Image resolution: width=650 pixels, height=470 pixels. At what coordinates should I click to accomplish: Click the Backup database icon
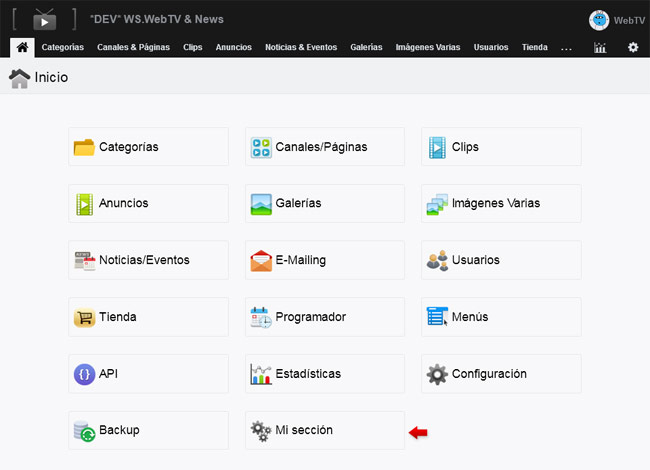click(85, 431)
